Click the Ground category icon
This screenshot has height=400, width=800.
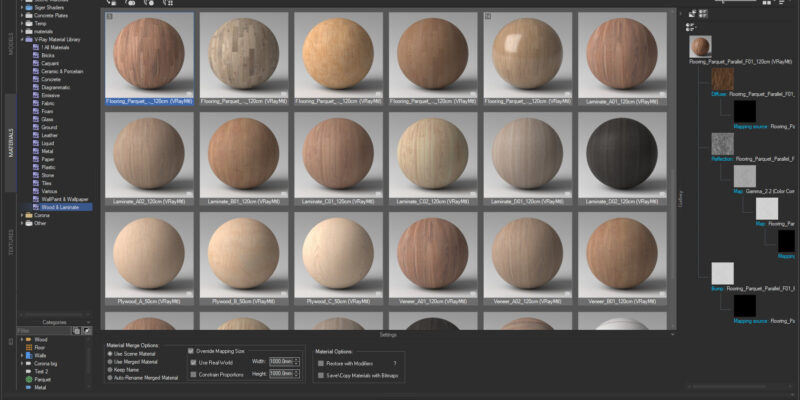tap(36, 127)
